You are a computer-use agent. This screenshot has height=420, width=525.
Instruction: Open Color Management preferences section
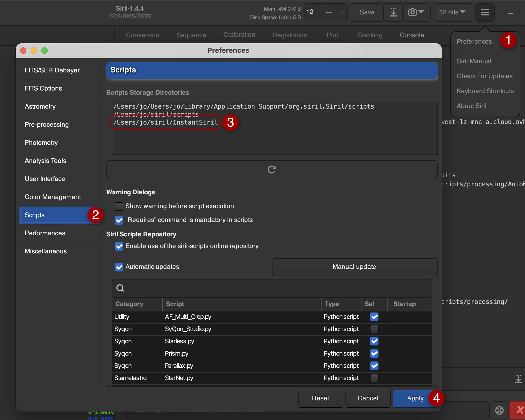[60, 197]
